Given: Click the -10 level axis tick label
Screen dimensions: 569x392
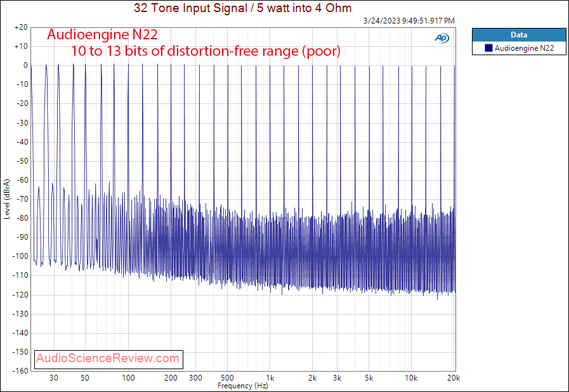Looking at the screenshot, I should point(22,84).
